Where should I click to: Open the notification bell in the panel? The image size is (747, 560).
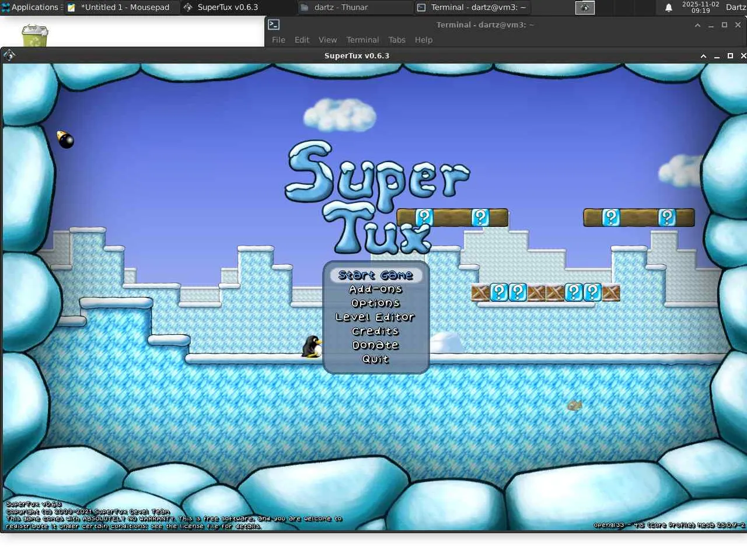pyautogui.click(x=669, y=8)
